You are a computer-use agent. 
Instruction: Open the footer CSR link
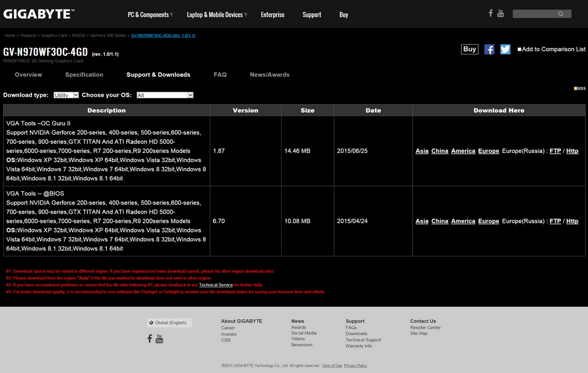click(x=226, y=340)
